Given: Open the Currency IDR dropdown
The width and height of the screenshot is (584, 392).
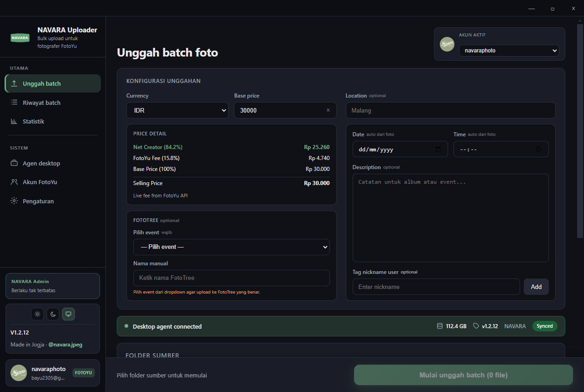Looking at the screenshot, I should pyautogui.click(x=177, y=110).
